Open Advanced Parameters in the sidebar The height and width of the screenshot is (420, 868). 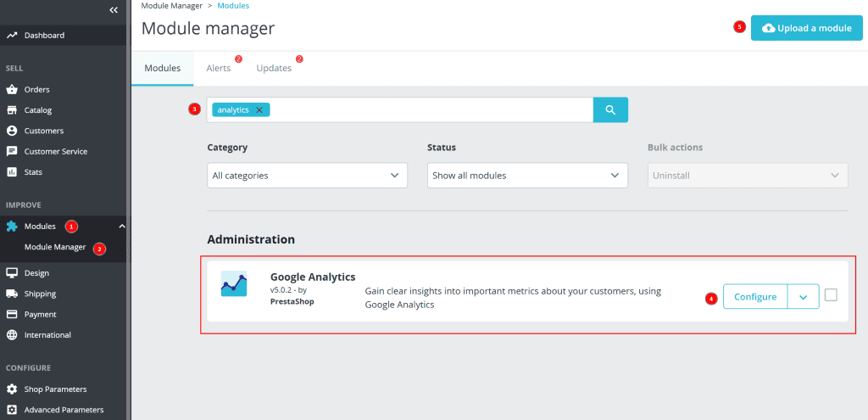pyautogui.click(x=63, y=410)
